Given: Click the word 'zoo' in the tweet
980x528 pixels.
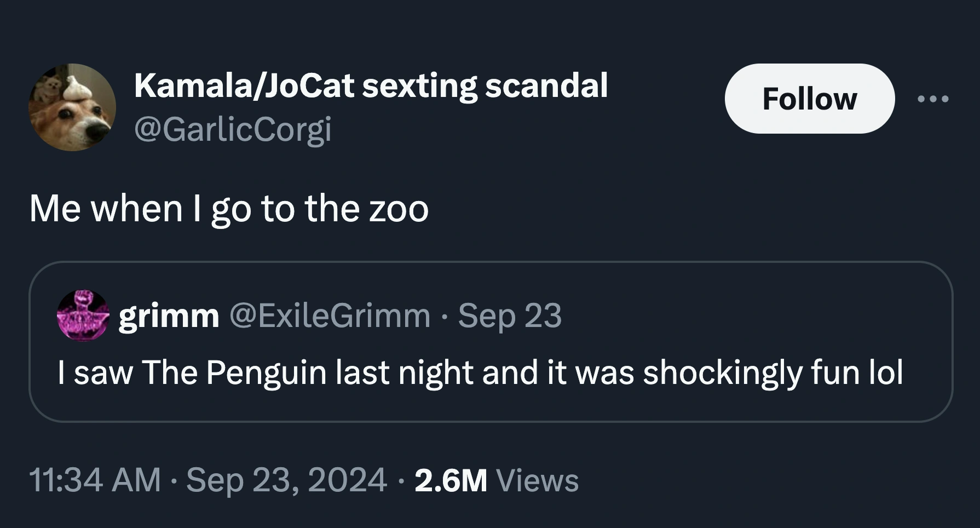Looking at the screenshot, I should (398, 209).
